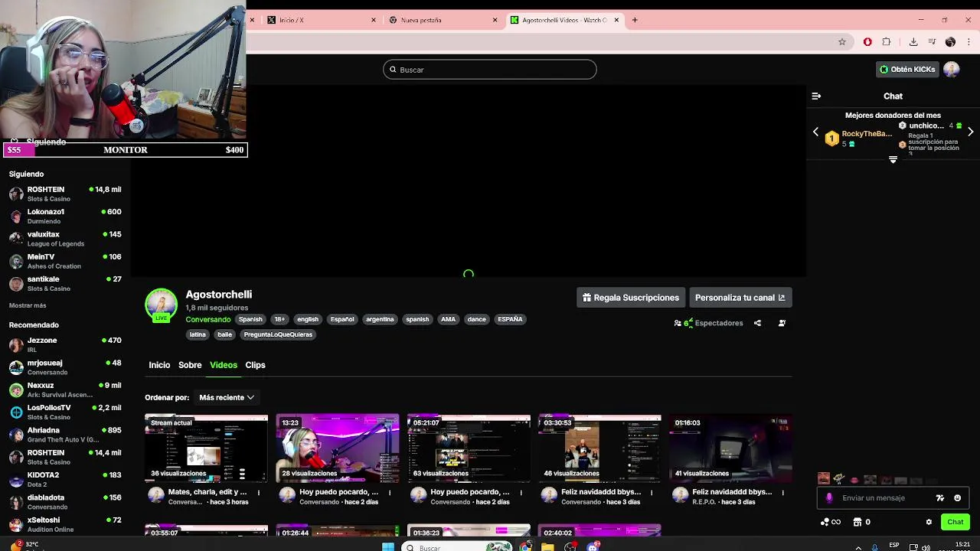Select the 18+ tag
Screen dimensions: 980x551
pos(279,319)
